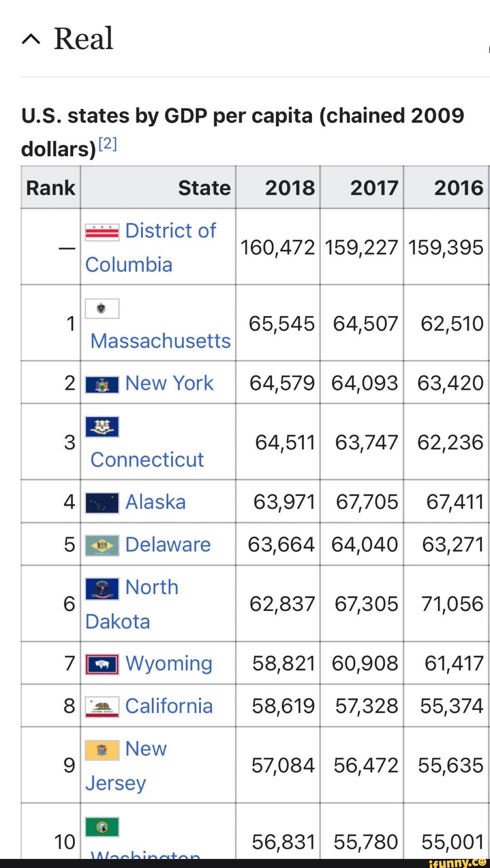This screenshot has height=868, width=490.
Task: Click the Massachusetts state seal icon
Action: coord(101,308)
